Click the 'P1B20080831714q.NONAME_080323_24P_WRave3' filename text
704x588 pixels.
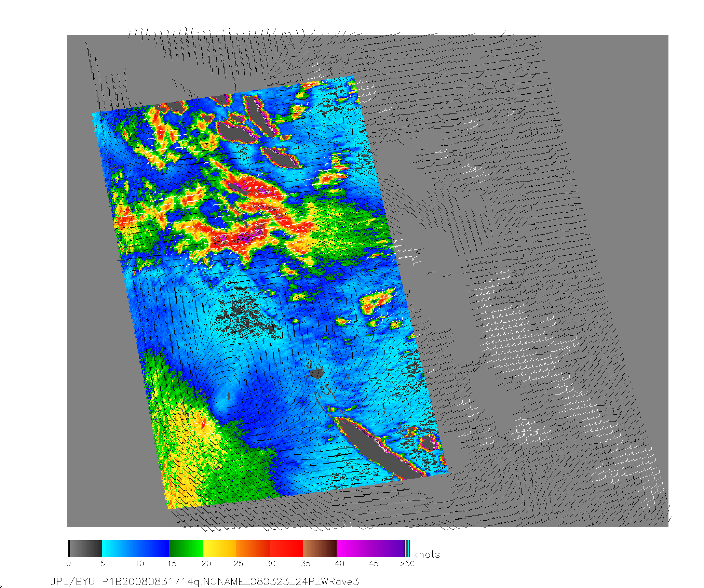tap(231, 582)
